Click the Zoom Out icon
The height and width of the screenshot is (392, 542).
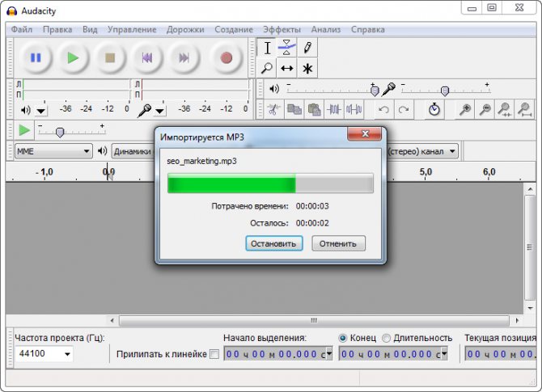(485, 109)
